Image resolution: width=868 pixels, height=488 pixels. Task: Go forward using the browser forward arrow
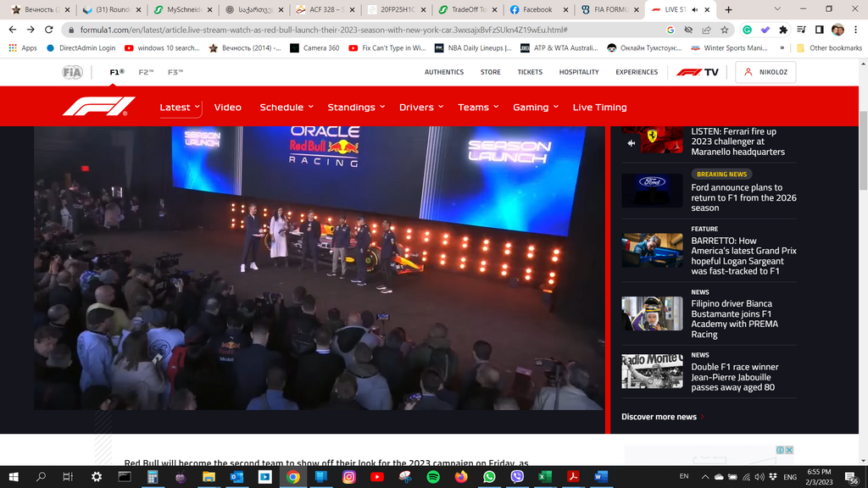[x=31, y=30]
